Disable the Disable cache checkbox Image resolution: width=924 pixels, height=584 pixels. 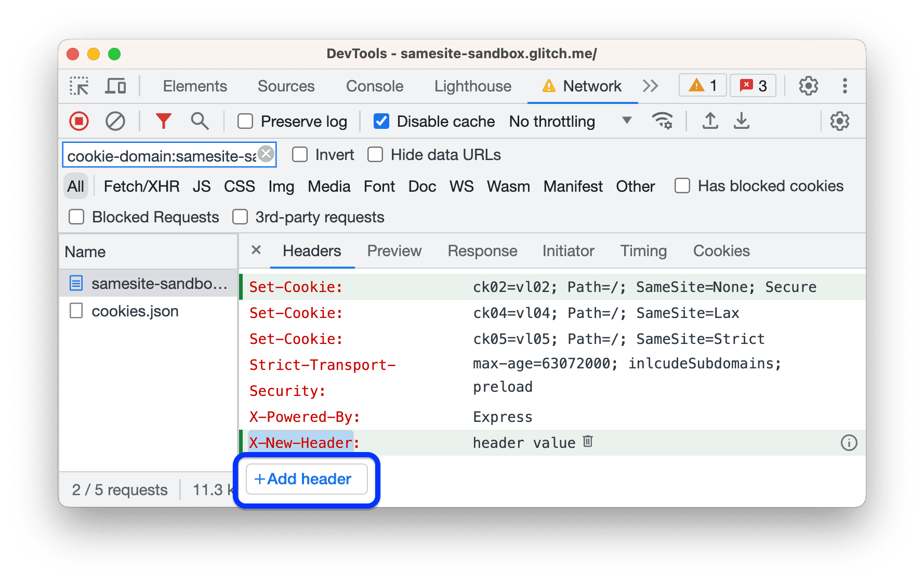point(381,121)
